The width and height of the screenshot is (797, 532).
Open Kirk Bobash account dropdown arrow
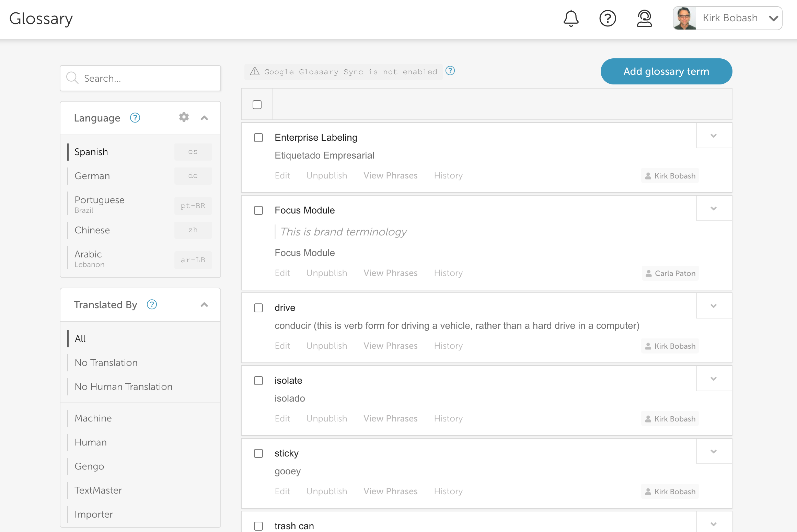[x=773, y=18]
